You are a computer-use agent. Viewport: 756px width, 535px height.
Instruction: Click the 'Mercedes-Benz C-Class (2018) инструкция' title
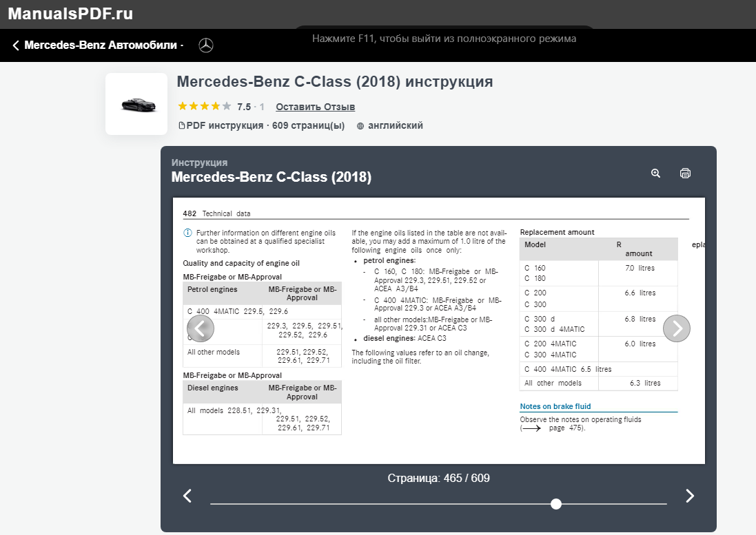335,81
